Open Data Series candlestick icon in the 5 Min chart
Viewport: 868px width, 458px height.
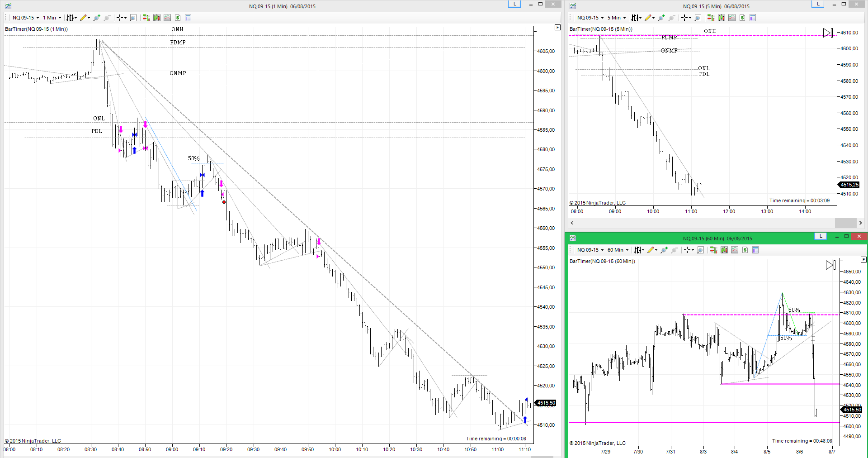click(x=721, y=18)
